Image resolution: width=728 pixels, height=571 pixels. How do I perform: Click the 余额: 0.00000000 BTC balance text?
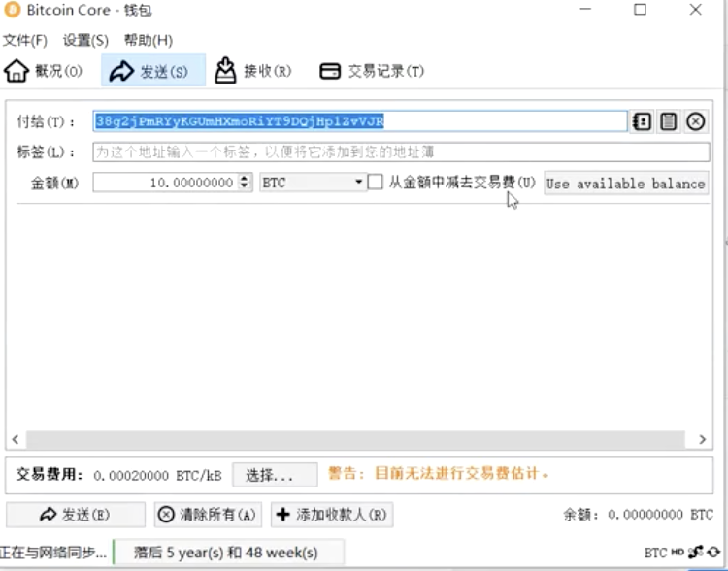click(x=638, y=515)
